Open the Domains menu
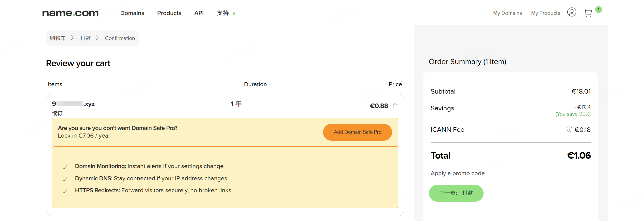Viewport: 644px width, 221px height. [x=132, y=13]
